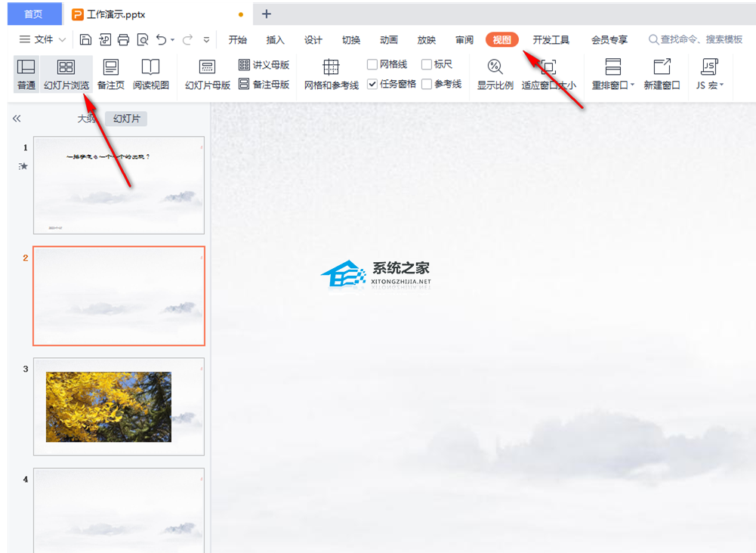The image size is (756, 553).
Task: Click 文件 file menu button
Action: click(x=36, y=39)
